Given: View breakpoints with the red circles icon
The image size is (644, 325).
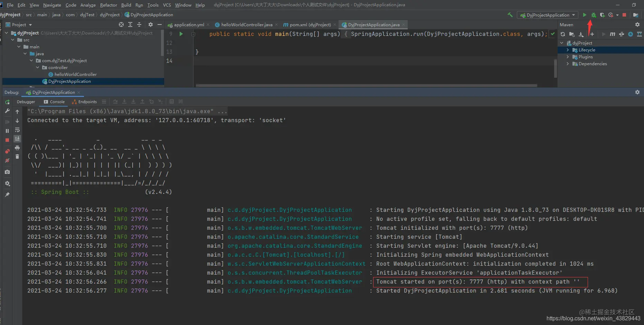Looking at the screenshot, I should pos(7,151).
